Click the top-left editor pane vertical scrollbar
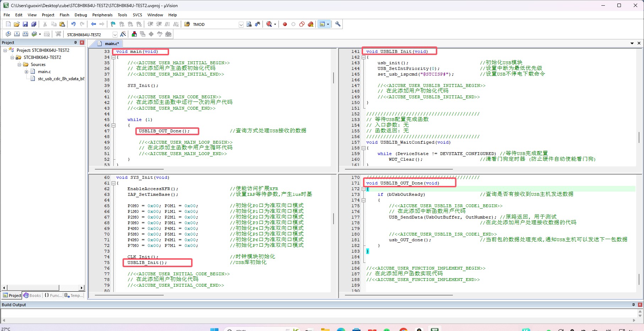 tap(334, 78)
